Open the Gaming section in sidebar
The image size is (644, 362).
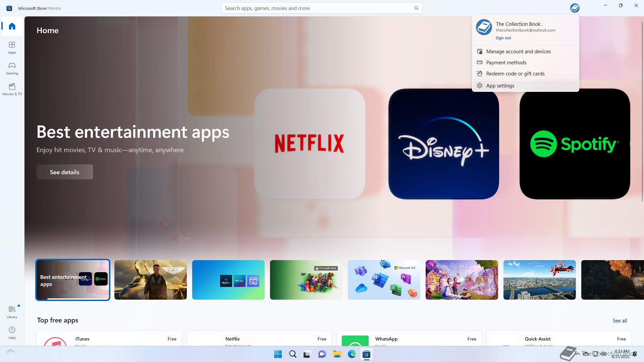pos(12,68)
